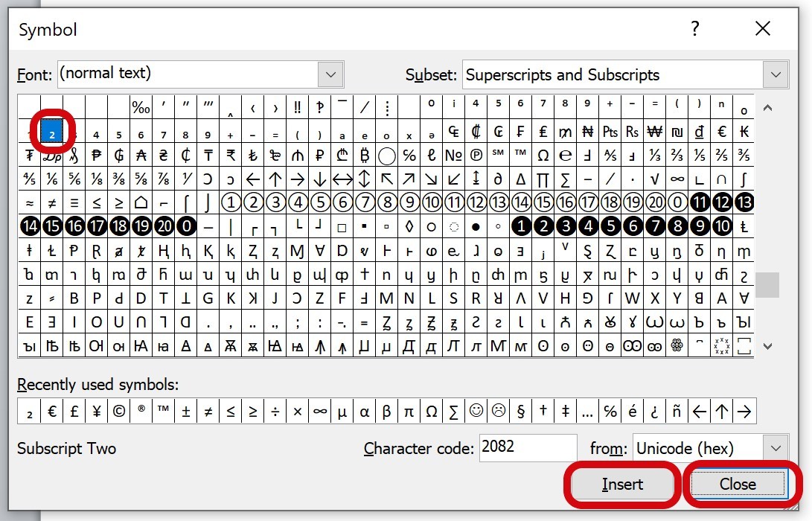Select the Bitcoin sign symbol

coord(365,156)
